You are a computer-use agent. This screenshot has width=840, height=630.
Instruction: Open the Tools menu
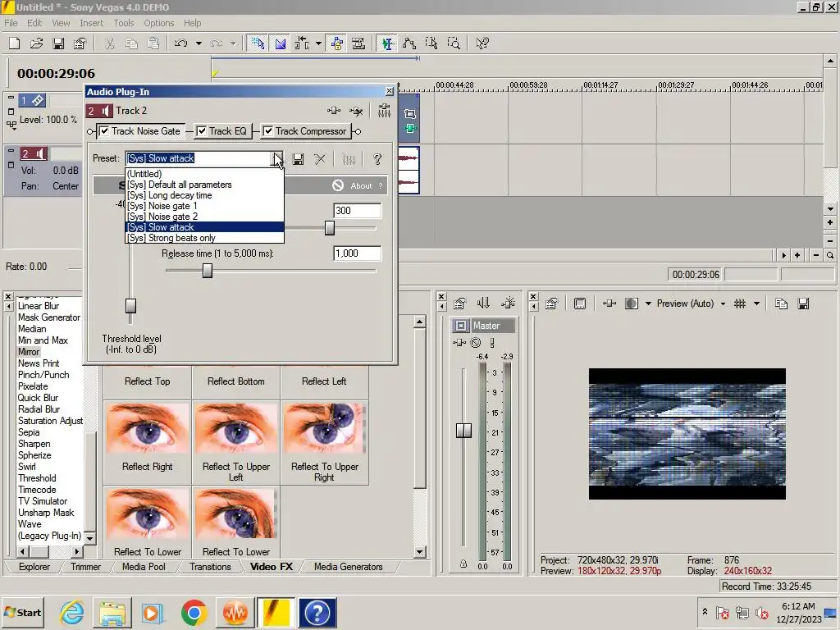tap(123, 23)
